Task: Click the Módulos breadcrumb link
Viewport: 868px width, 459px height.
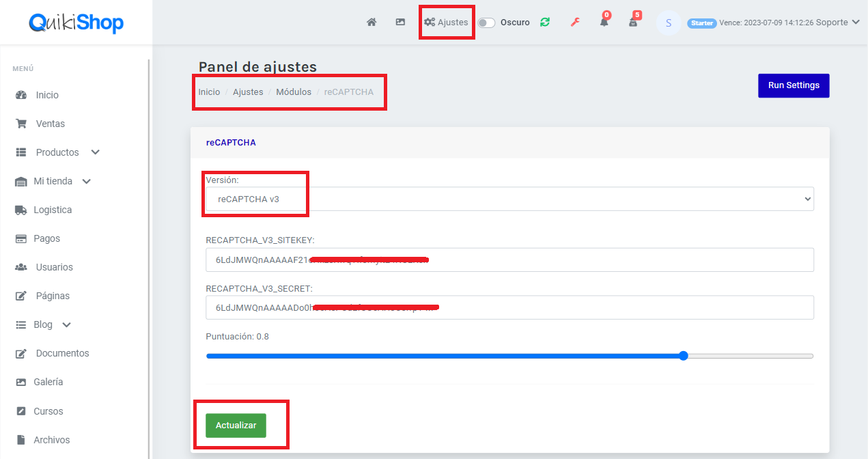Action: pos(293,92)
